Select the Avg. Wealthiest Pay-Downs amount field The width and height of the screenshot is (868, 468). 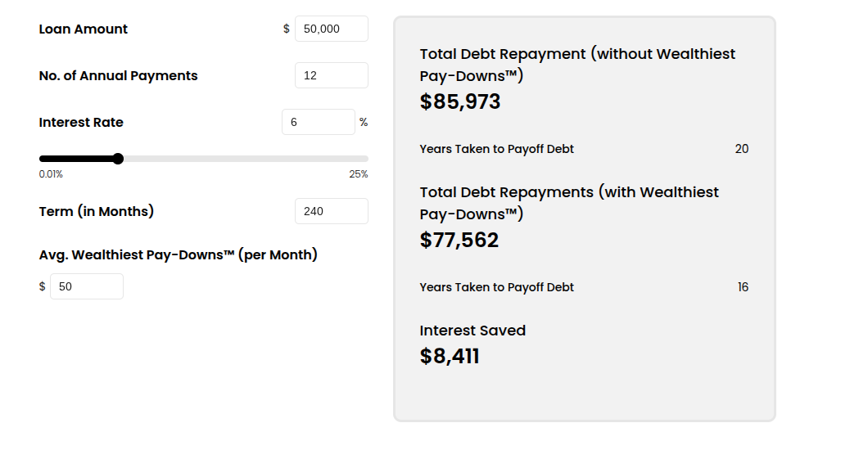pyautogui.click(x=86, y=286)
